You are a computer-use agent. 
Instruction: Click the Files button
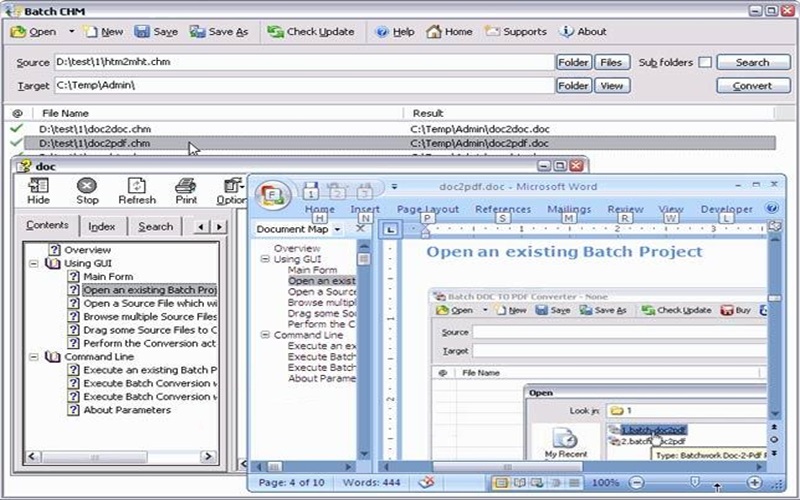[612, 62]
